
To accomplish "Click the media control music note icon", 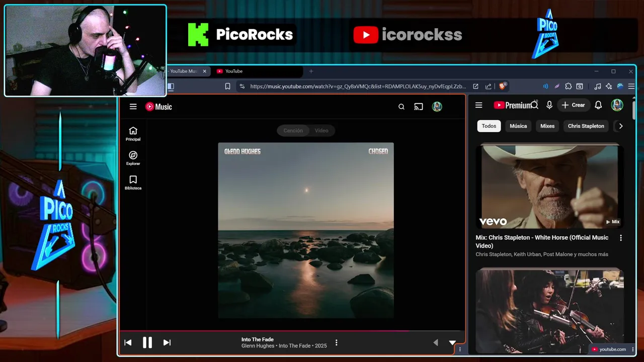I will click(x=597, y=86).
